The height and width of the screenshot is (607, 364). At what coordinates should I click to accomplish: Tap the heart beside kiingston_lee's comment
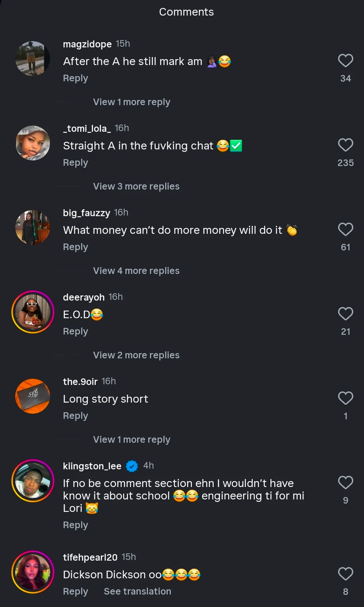coord(345,483)
